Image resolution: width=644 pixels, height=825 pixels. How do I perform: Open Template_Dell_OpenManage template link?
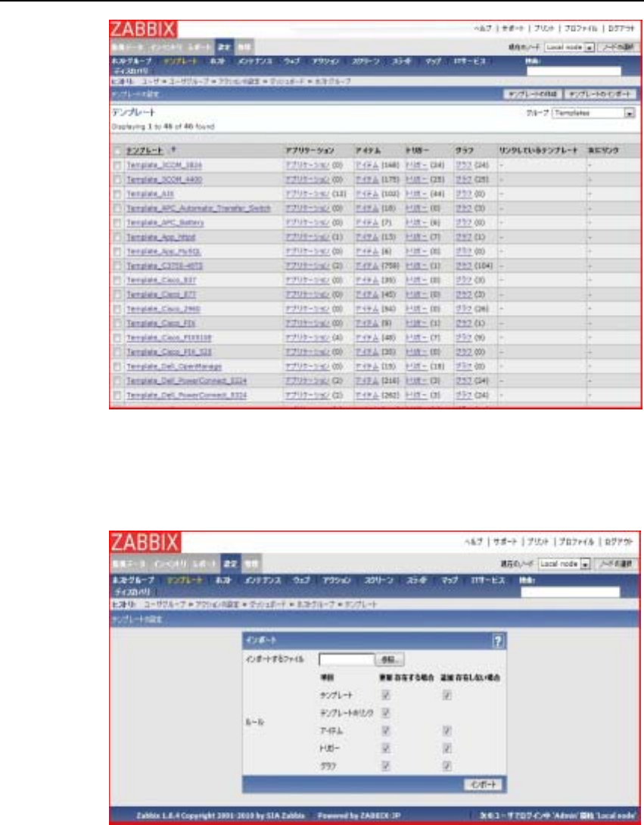(x=173, y=366)
